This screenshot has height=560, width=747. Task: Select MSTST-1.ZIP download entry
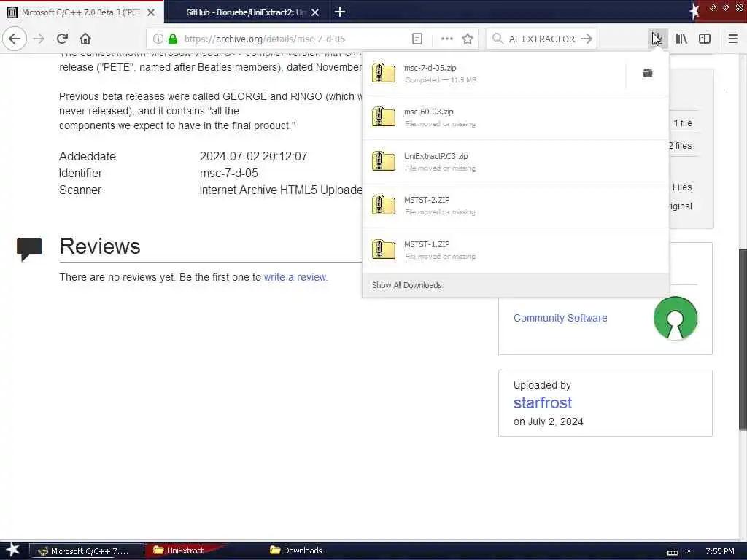[516, 250]
